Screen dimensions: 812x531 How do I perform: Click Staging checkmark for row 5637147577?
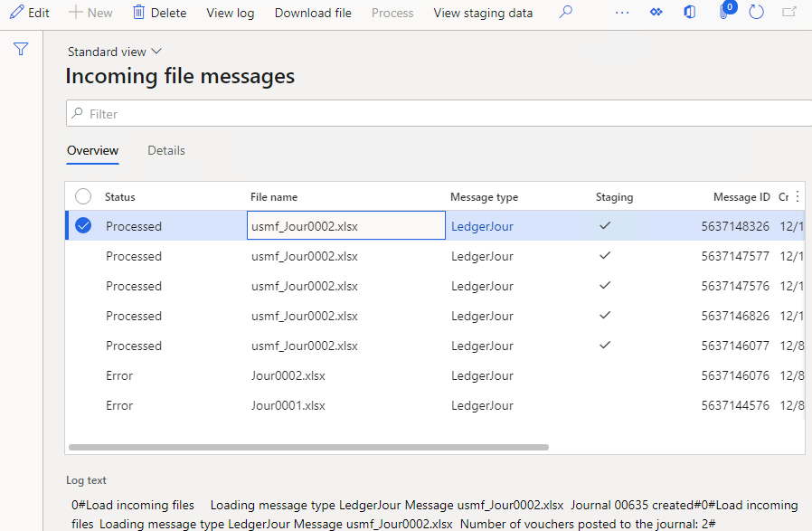[605, 255]
